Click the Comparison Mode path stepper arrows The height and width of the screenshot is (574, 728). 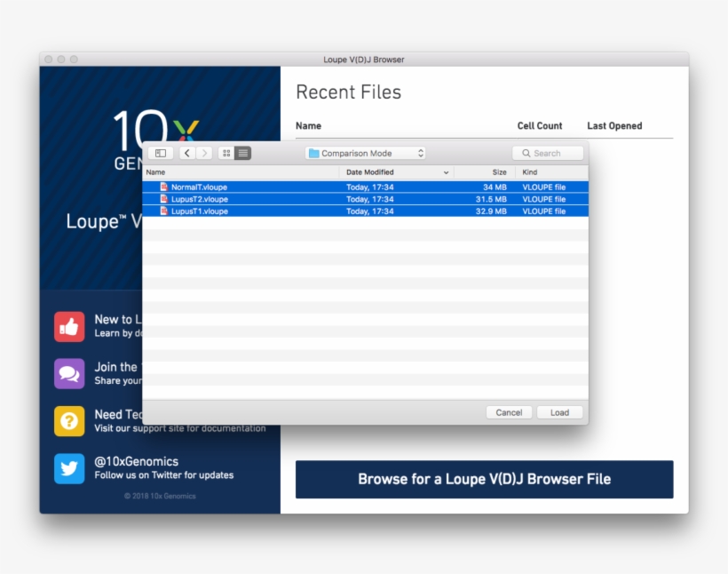422,152
